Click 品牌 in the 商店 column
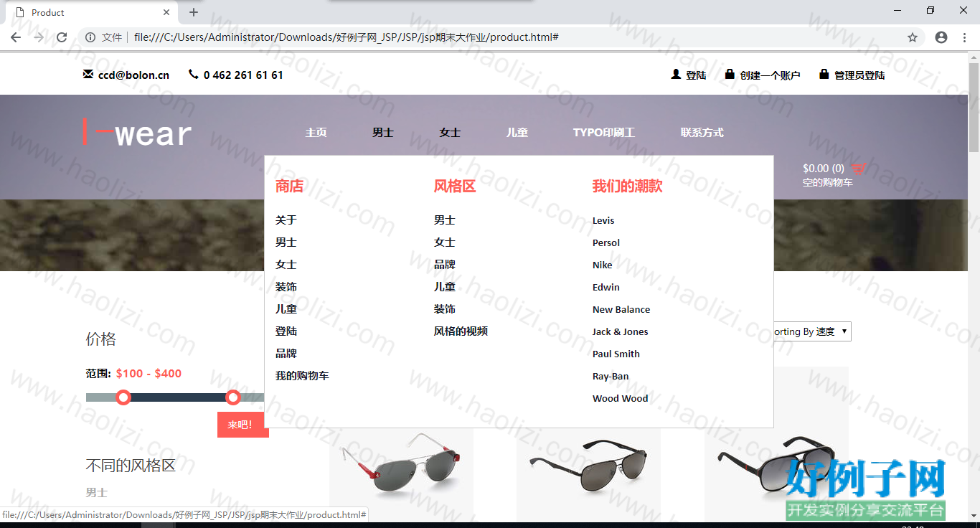This screenshot has height=528, width=980. pos(286,354)
